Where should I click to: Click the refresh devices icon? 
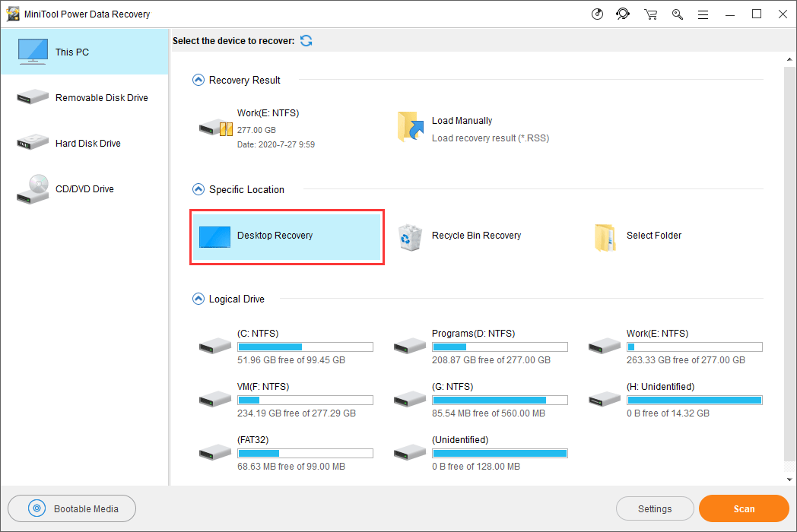[306, 40]
